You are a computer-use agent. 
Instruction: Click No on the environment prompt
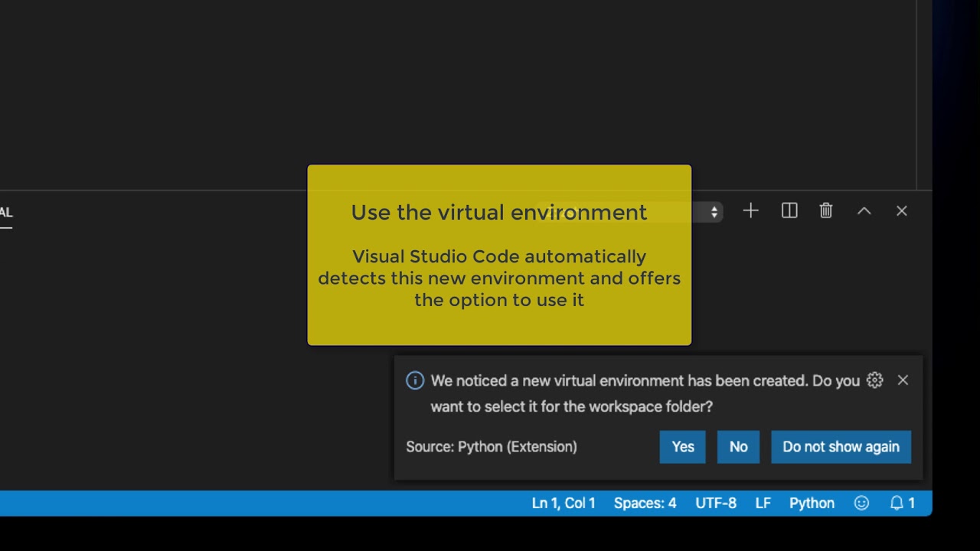click(x=738, y=447)
